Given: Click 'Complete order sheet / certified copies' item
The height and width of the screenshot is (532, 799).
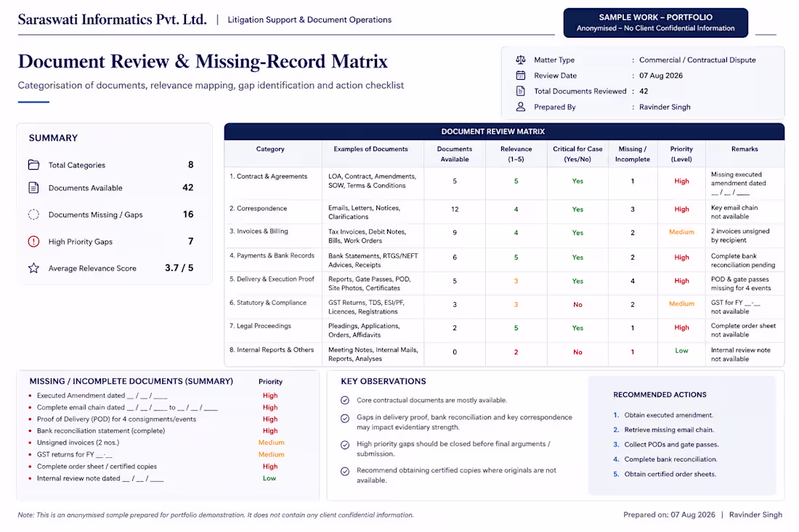Looking at the screenshot, I should point(97,467).
